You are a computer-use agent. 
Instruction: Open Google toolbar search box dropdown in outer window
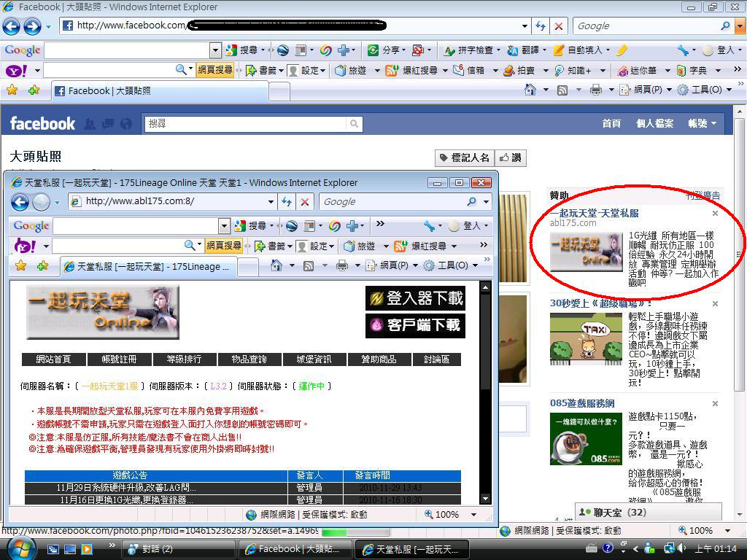pyautogui.click(x=215, y=50)
